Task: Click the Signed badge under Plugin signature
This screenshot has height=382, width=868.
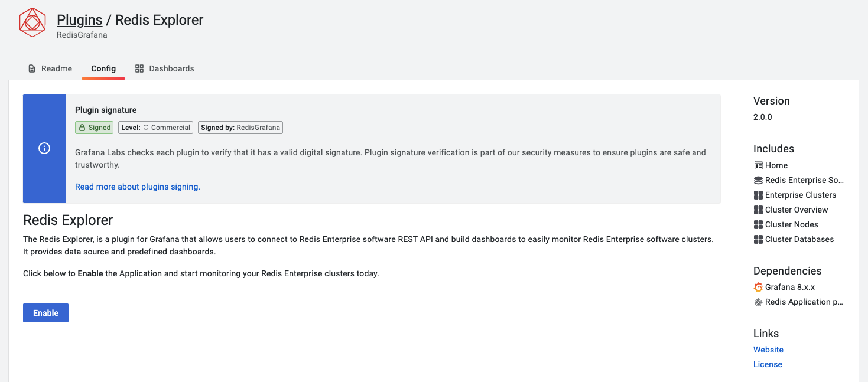Action: click(94, 127)
